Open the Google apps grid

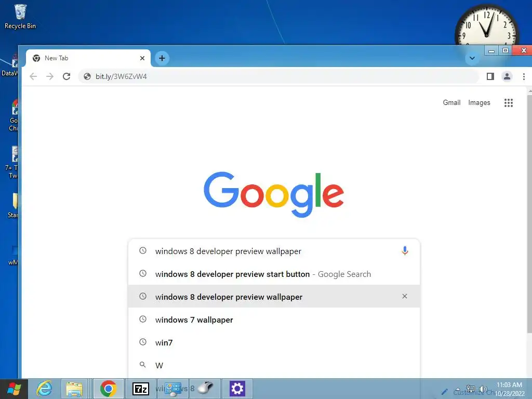(508, 103)
